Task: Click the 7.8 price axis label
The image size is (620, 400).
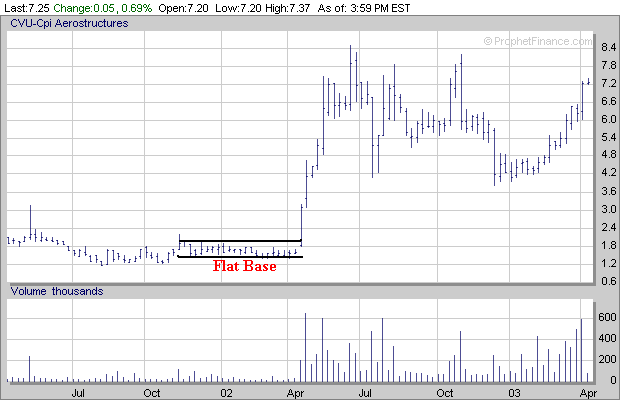Action: 609,65
